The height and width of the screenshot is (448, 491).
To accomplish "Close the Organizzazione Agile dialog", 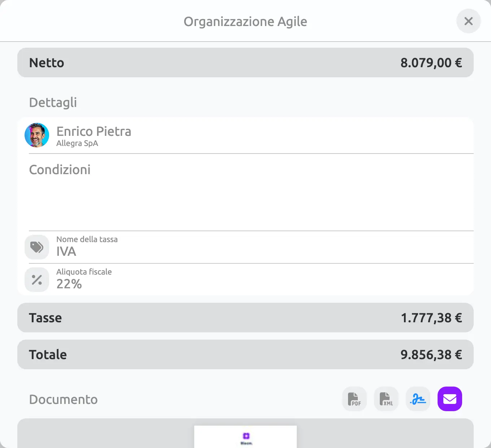I will click(468, 21).
